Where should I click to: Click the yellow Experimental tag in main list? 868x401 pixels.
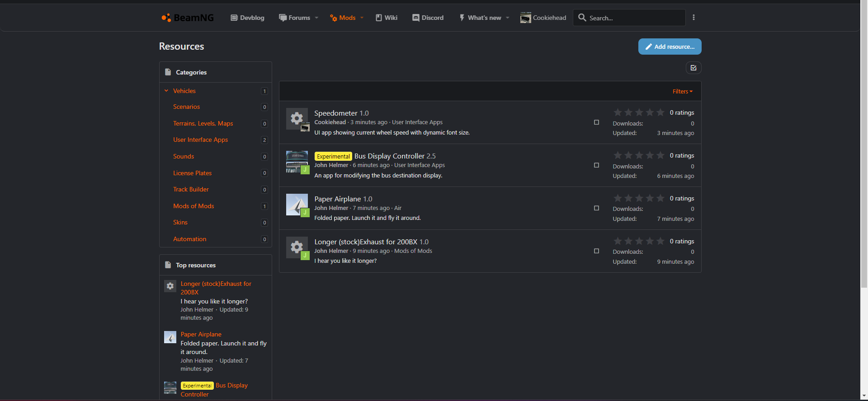click(333, 156)
